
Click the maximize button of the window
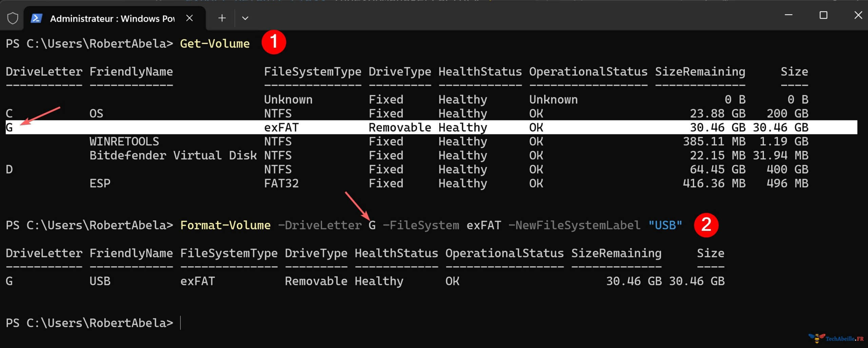point(824,15)
